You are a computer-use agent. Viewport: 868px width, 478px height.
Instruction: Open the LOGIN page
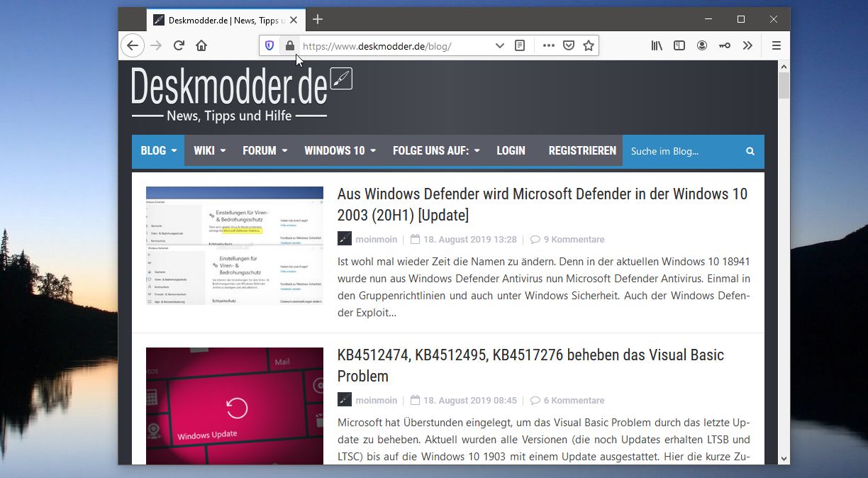click(511, 150)
